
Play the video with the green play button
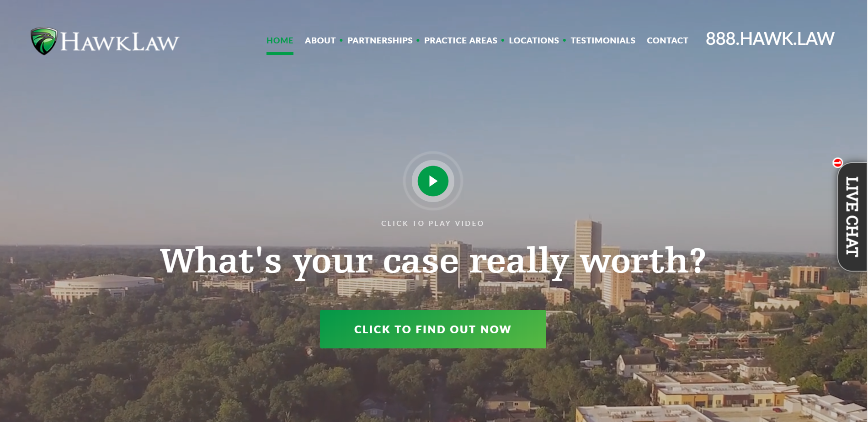click(x=433, y=181)
